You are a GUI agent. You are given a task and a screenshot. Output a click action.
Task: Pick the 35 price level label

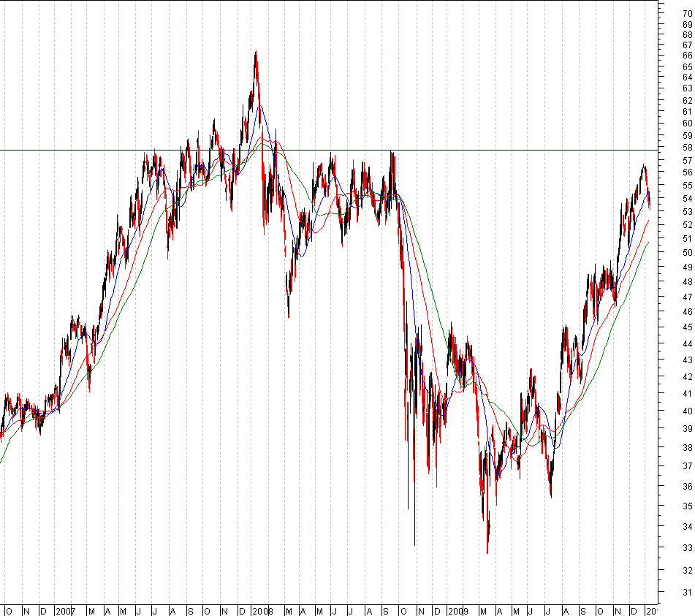pos(688,506)
